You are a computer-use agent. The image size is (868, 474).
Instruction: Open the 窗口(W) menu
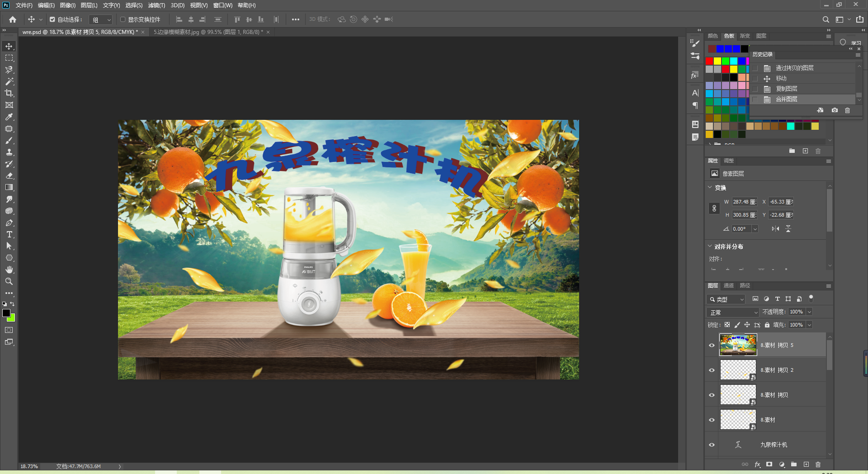point(223,5)
